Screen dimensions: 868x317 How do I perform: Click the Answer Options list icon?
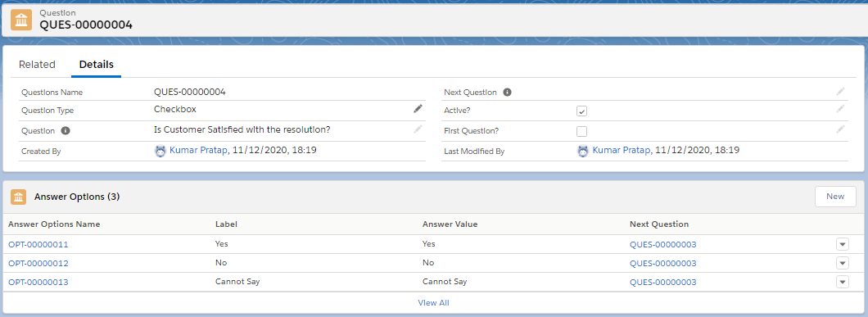(x=18, y=197)
